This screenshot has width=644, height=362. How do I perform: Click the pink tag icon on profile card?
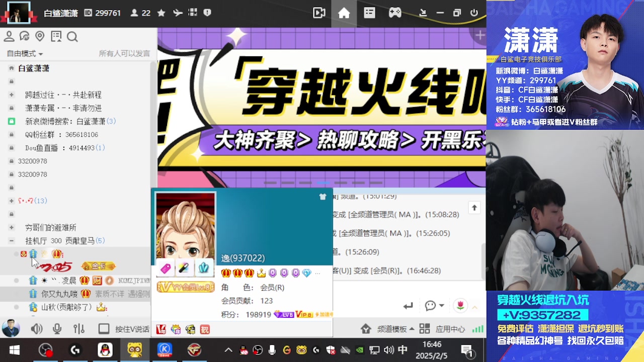click(x=166, y=268)
